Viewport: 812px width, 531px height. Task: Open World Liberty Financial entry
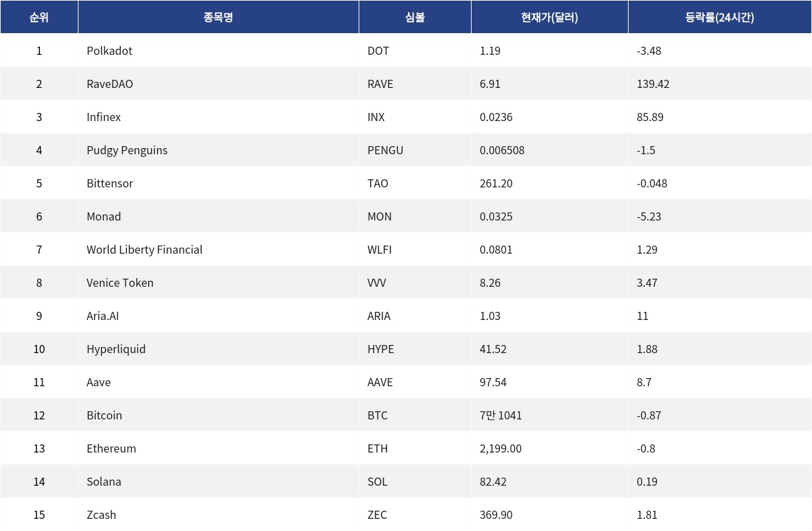145,250
